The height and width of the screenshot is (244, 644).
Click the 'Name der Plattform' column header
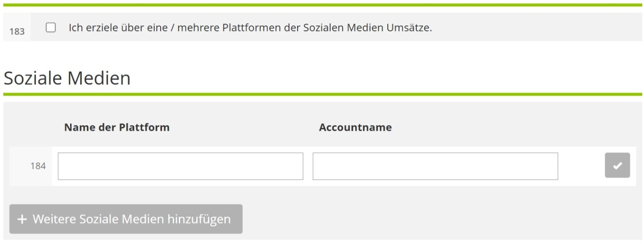coord(117,127)
